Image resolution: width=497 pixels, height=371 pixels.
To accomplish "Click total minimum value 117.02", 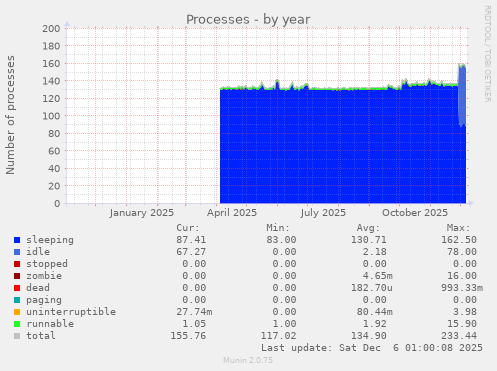I will pyautogui.click(x=278, y=336).
